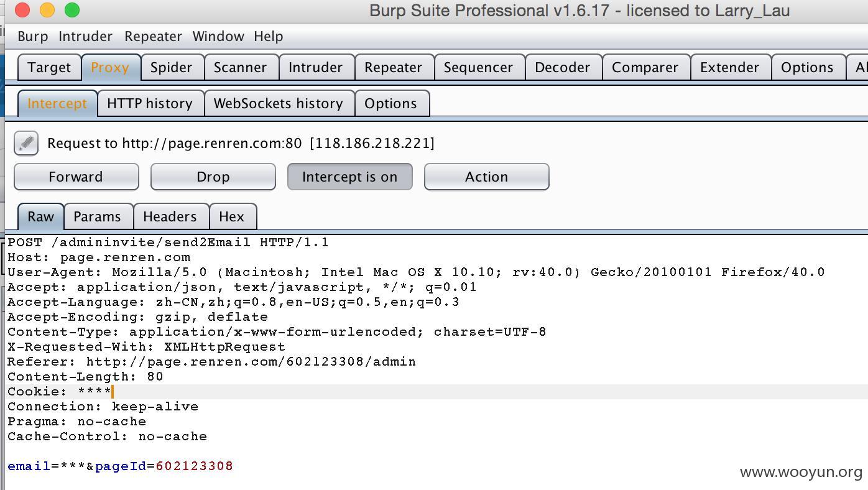Open the Headers view tab
Screen dimensions: 868x490
click(170, 216)
